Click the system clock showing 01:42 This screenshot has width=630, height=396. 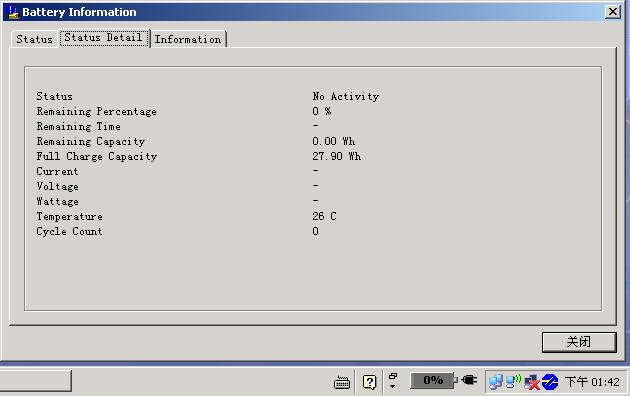(x=592, y=382)
